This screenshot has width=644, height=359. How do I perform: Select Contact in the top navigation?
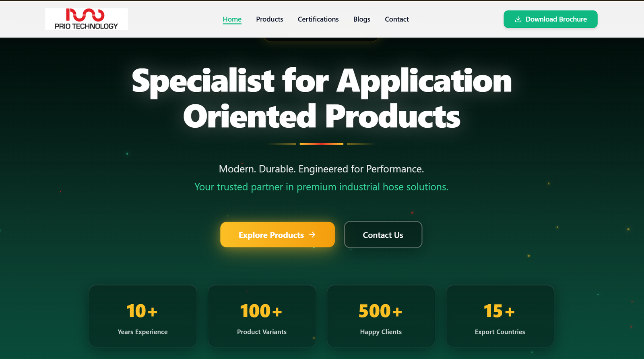pos(396,19)
